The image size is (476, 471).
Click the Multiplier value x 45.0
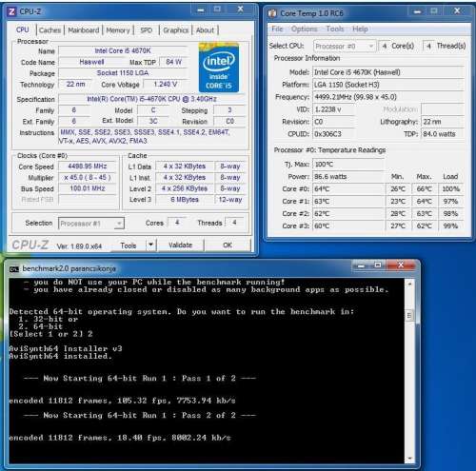coord(88,177)
